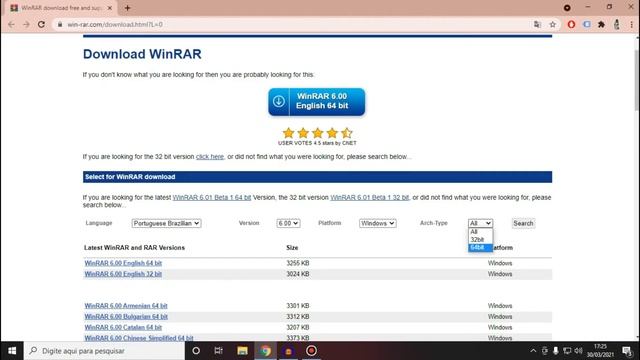The height and width of the screenshot is (360, 640).
Task: Click the browser back arrow
Action: pos(11,24)
